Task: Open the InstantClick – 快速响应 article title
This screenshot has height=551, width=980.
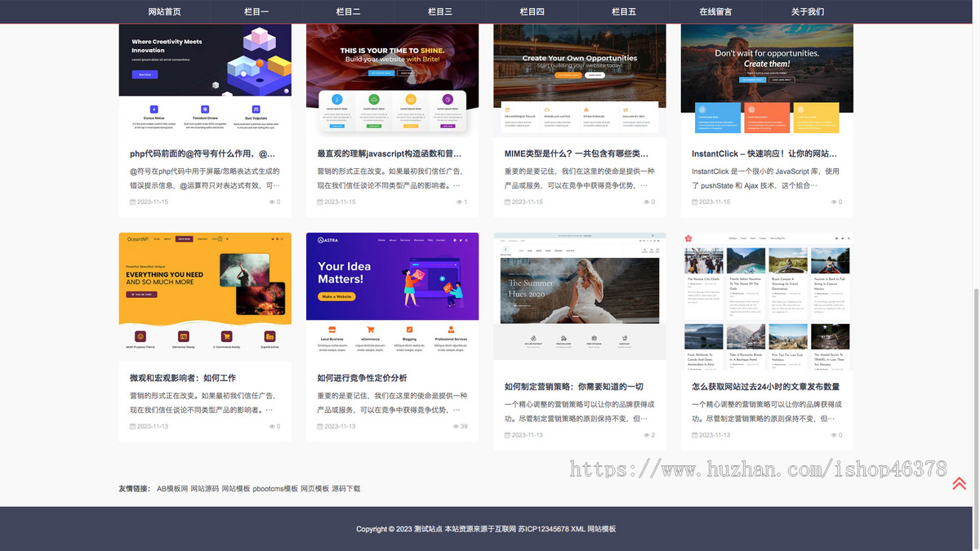Action: click(764, 153)
